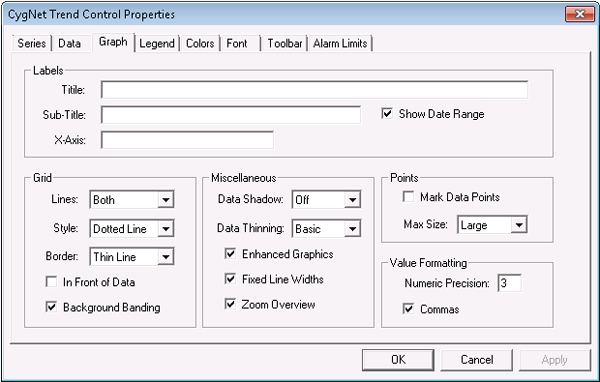The height and width of the screenshot is (382, 600).
Task: Click the X-Axis label field
Action: (187, 140)
